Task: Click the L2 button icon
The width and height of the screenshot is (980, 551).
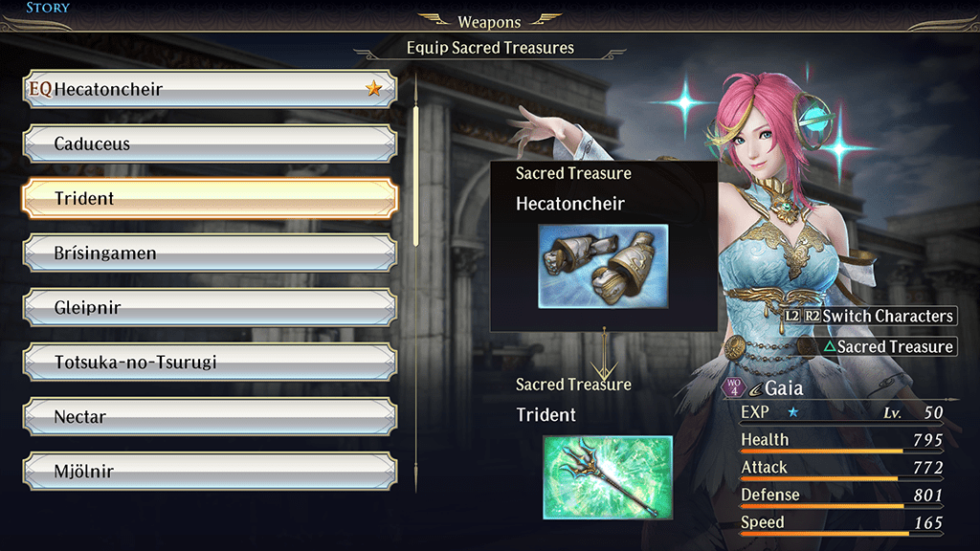Action: 791,316
